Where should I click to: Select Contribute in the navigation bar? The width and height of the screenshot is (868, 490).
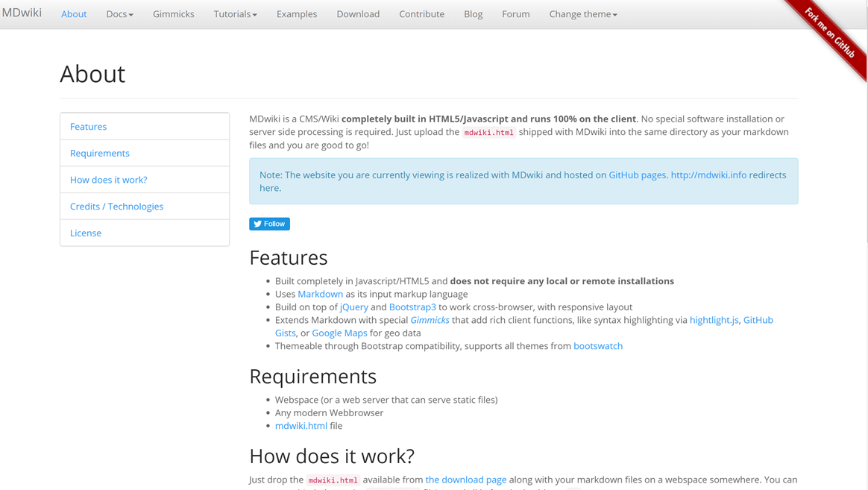pyautogui.click(x=421, y=13)
